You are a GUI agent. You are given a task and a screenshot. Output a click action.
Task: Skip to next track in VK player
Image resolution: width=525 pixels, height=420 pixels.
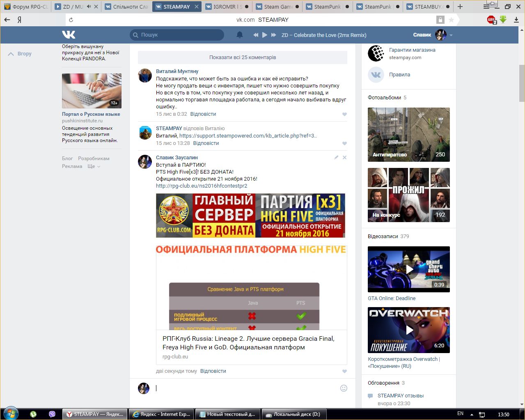tap(274, 35)
